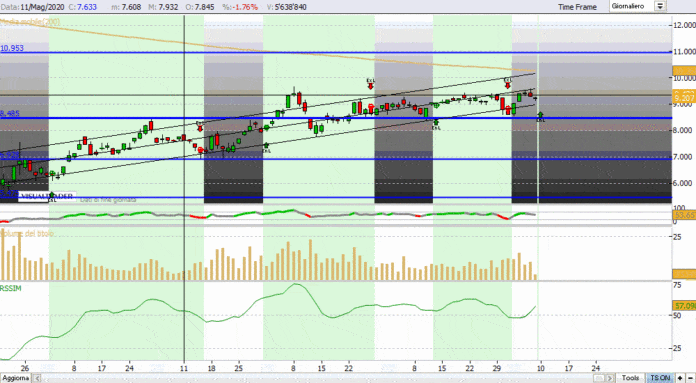Click the green ExL buy arrow at far right
This screenshot has width=696, height=383.
coord(540,117)
